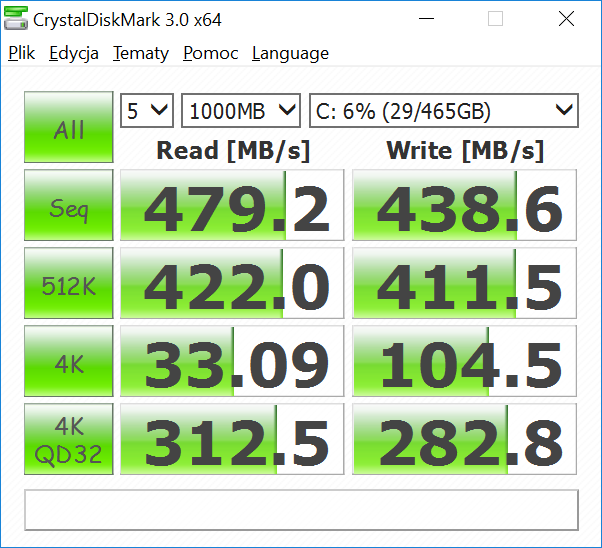Viewport: 602px width, 548px height.
Task: Click the 4K write result 104.5
Action: point(465,361)
